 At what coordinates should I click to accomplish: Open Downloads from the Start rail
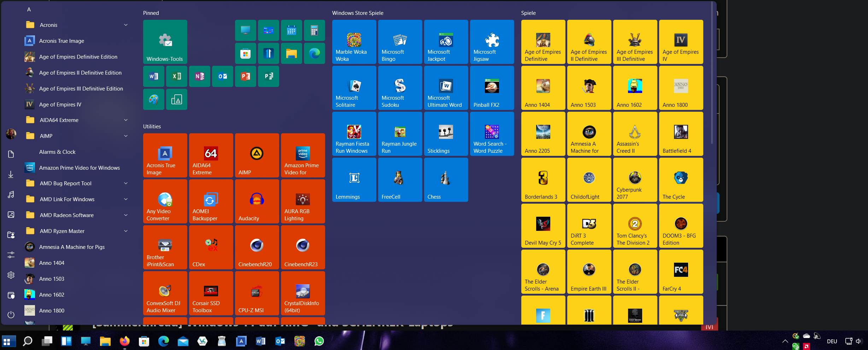(x=11, y=174)
